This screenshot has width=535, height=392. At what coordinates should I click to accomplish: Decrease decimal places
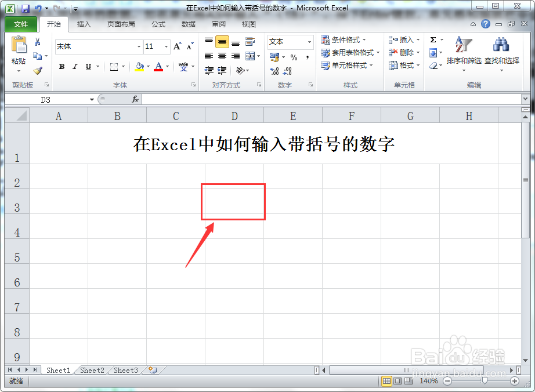pos(288,71)
